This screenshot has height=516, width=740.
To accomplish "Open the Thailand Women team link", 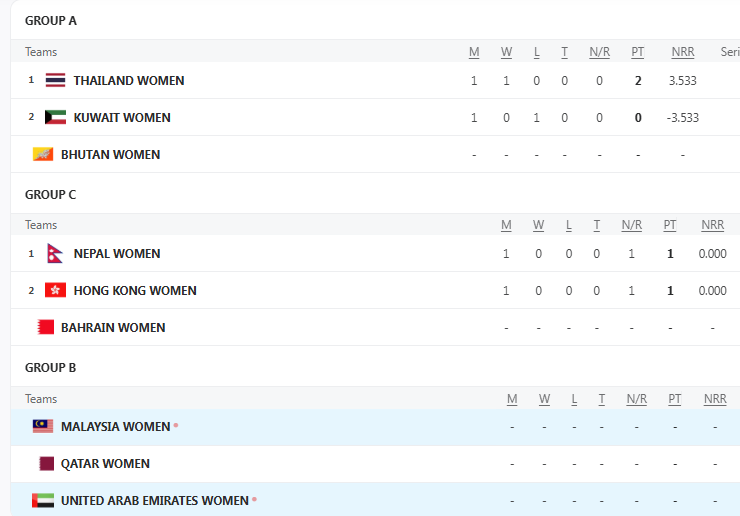I will (129, 80).
